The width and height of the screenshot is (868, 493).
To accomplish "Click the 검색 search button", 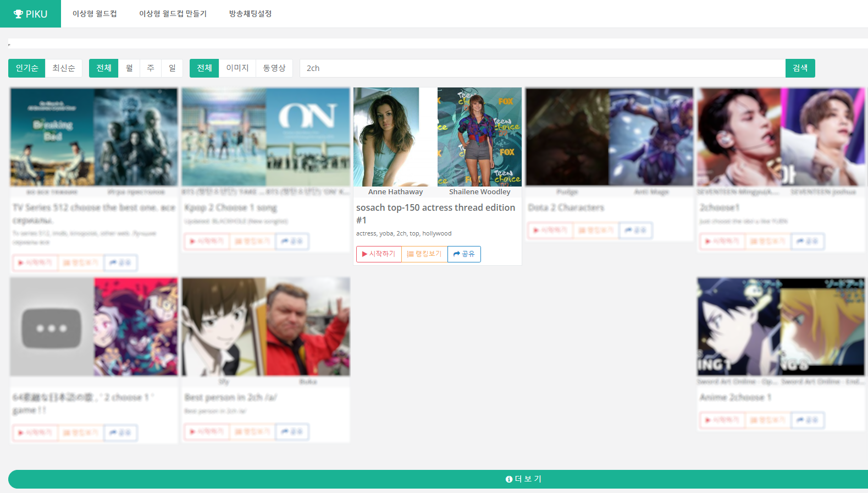I will click(x=800, y=68).
